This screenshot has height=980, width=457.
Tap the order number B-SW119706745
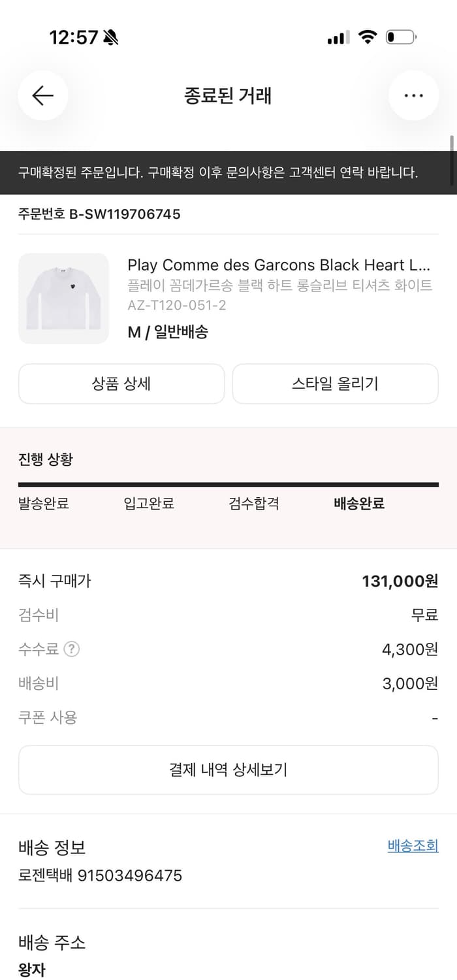pyautogui.click(x=99, y=214)
